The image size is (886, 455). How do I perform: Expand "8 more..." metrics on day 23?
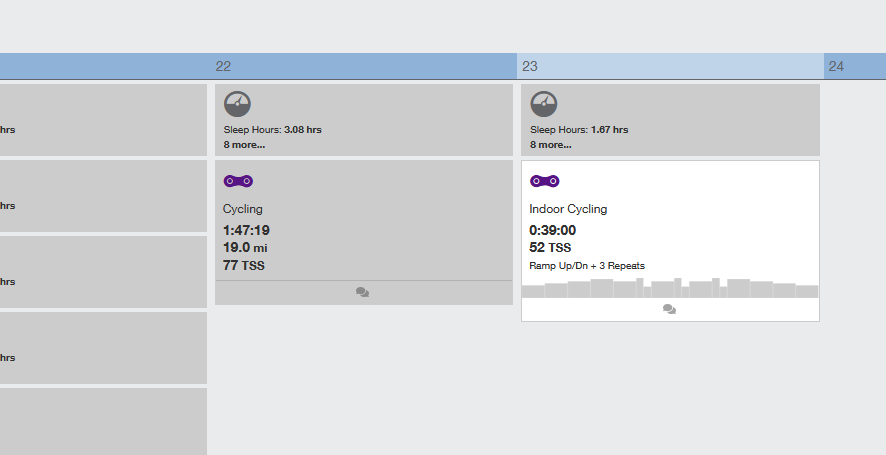point(550,145)
